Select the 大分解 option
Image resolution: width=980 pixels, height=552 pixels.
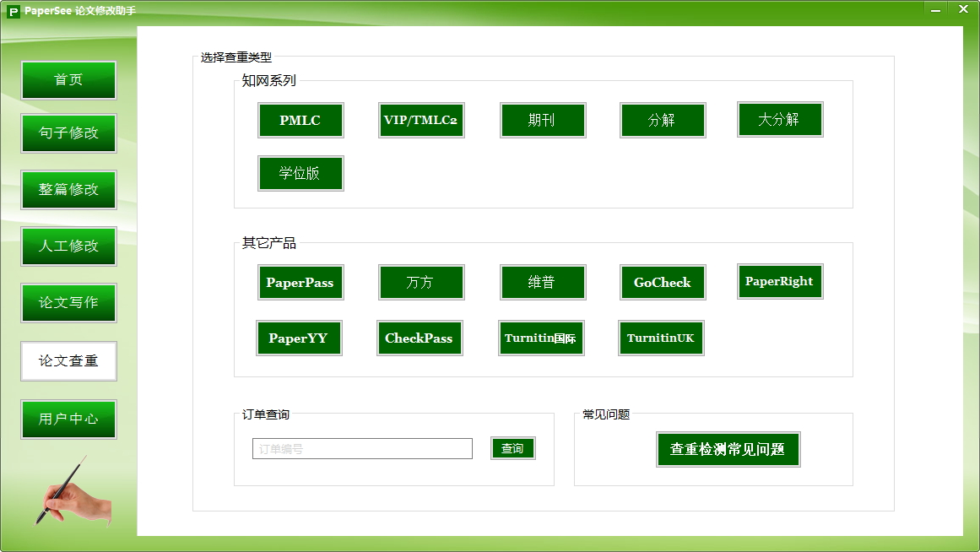[780, 119]
